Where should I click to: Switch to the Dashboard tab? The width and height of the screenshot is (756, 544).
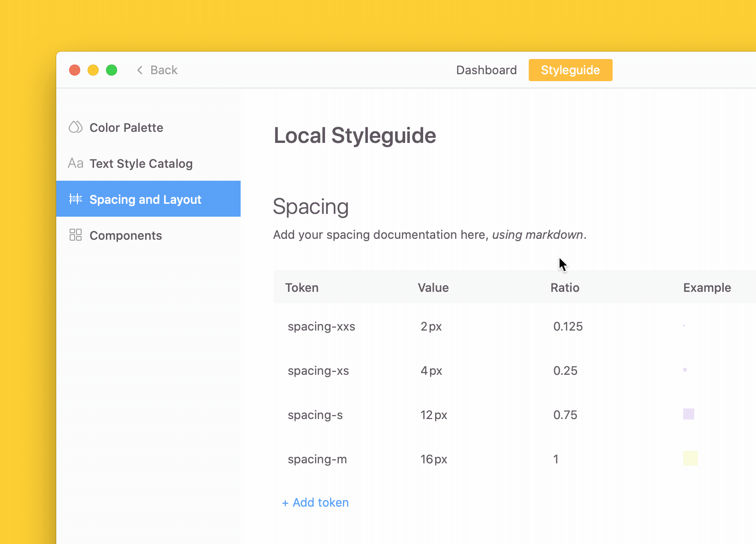[x=486, y=70]
